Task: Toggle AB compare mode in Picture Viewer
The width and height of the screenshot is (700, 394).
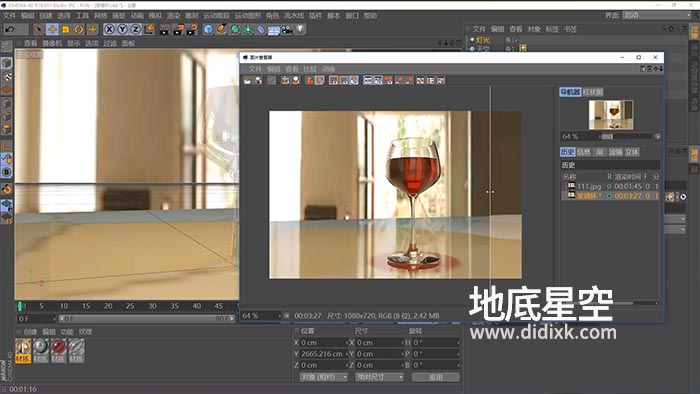Action: [x=367, y=80]
